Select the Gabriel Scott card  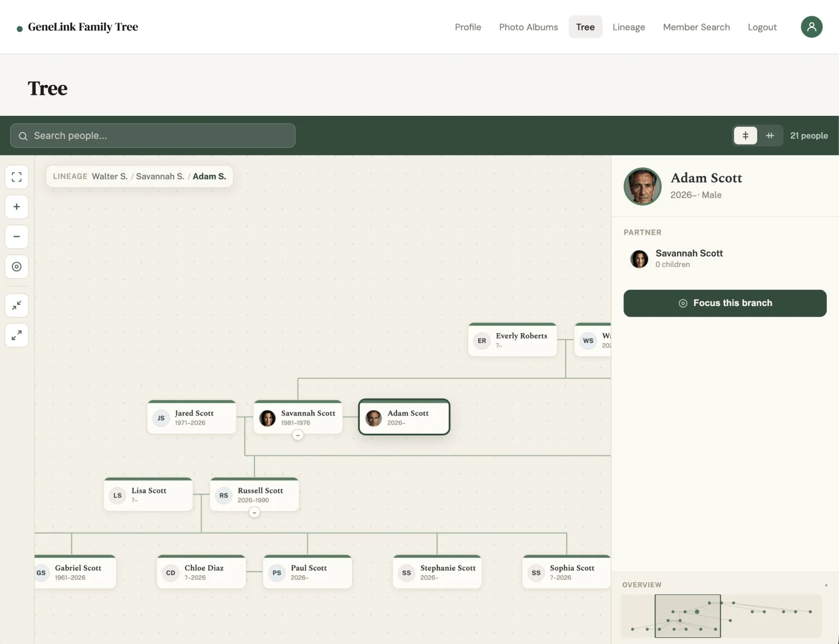click(75, 572)
